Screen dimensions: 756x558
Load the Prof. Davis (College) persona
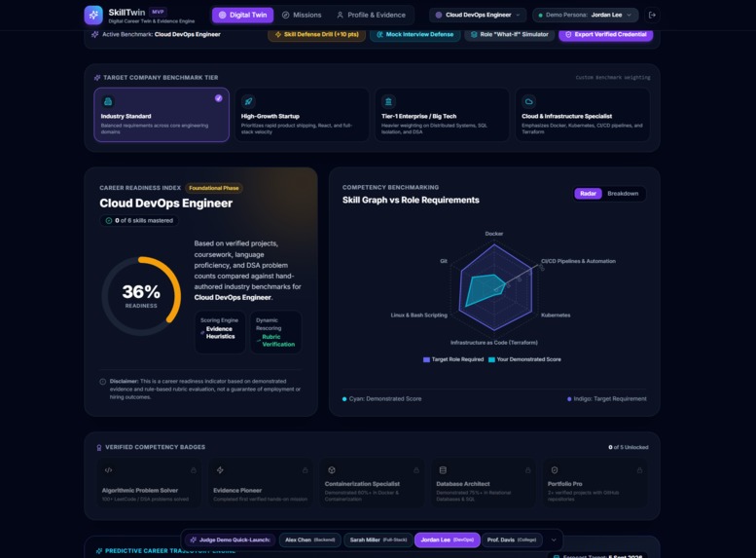click(512, 539)
